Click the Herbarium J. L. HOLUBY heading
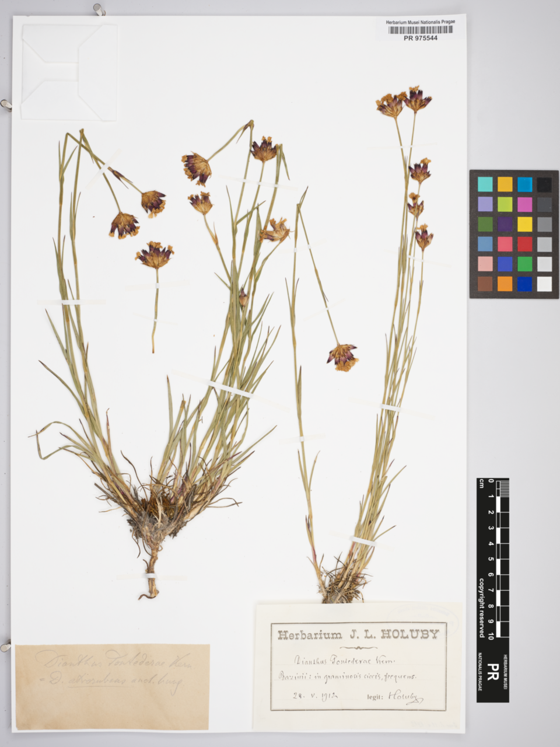Image resolution: width=560 pixels, height=747 pixels. (x=358, y=635)
